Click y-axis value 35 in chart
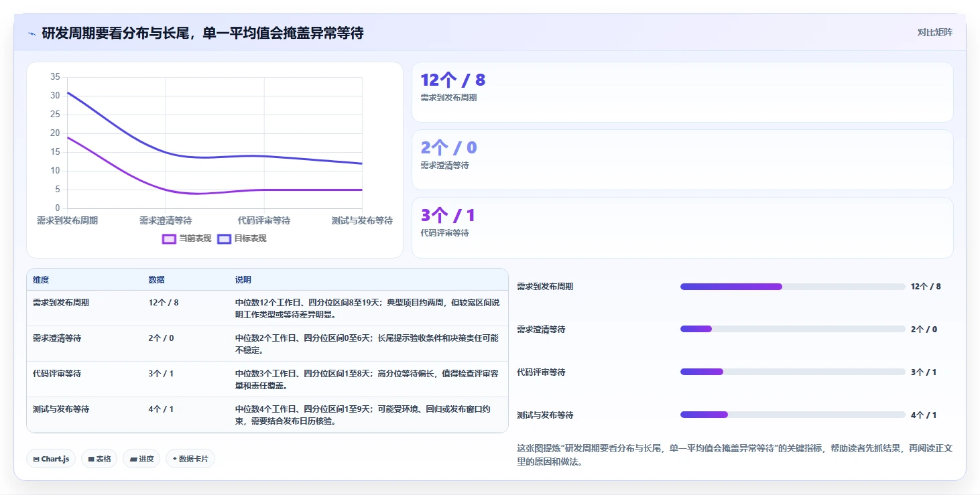 pos(55,77)
